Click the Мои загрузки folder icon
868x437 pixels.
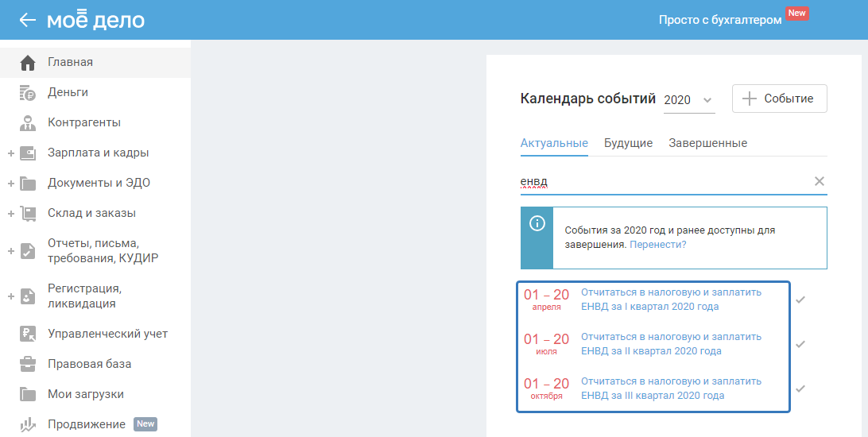click(28, 394)
